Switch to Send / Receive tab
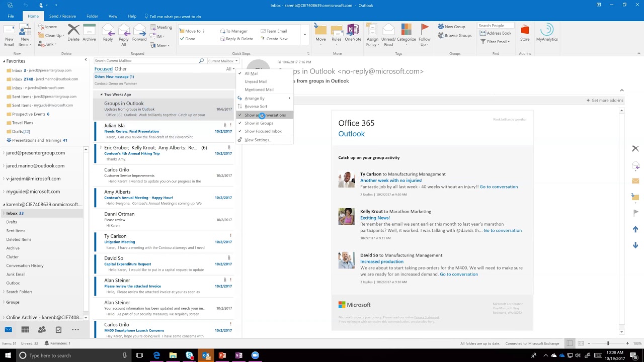This screenshot has height=362, width=644. (62, 16)
